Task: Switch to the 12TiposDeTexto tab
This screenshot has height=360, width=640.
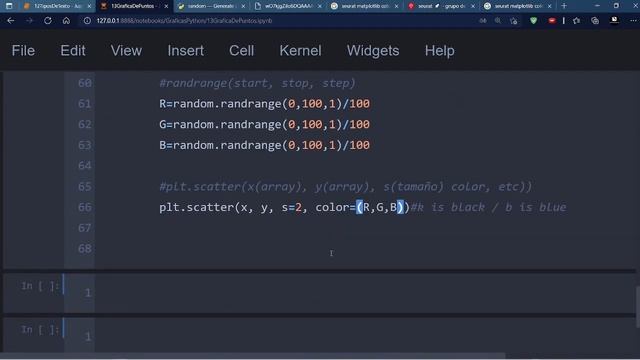Action: click(56, 6)
